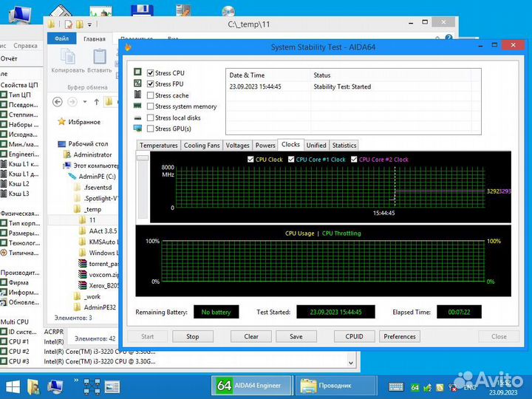Image resolution: width=532 pixels, height=399 pixels.
Task: Switch to the Temperatures tab
Action: pos(158,146)
